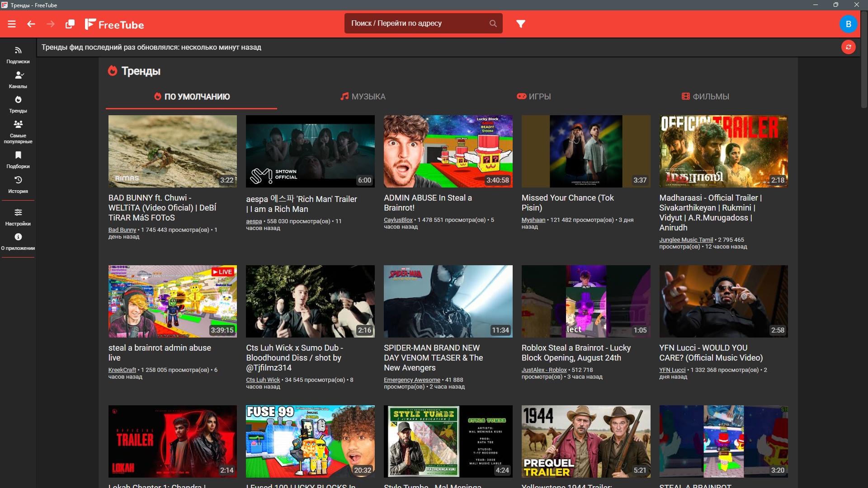868x488 pixels.
Task: Open search filters with the funnel icon
Action: coord(521,23)
